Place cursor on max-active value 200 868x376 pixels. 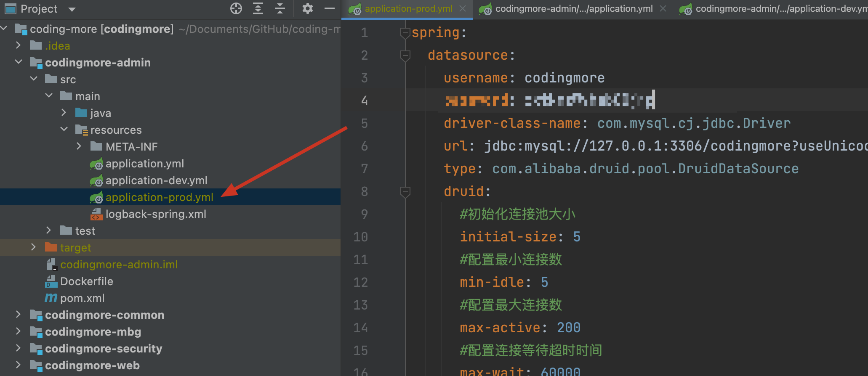pos(568,328)
